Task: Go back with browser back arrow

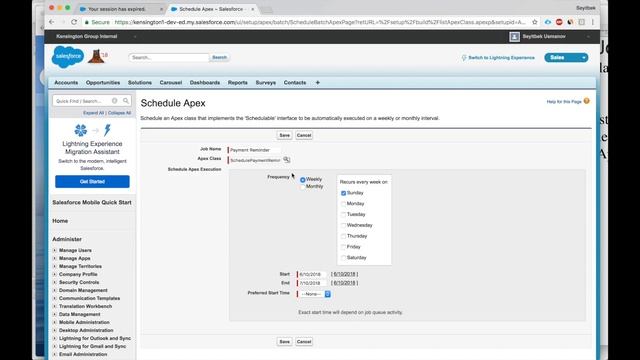Action: [52, 22]
